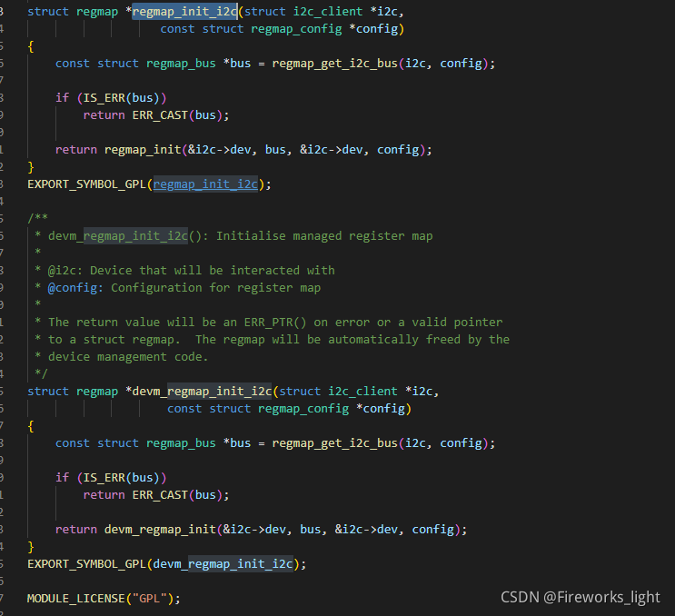The height and width of the screenshot is (616, 675).
Task: Click devm_regmap_init_i2c inside the final EXPORT_SYMBOL_GPL
Action: [x=223, y=564]
